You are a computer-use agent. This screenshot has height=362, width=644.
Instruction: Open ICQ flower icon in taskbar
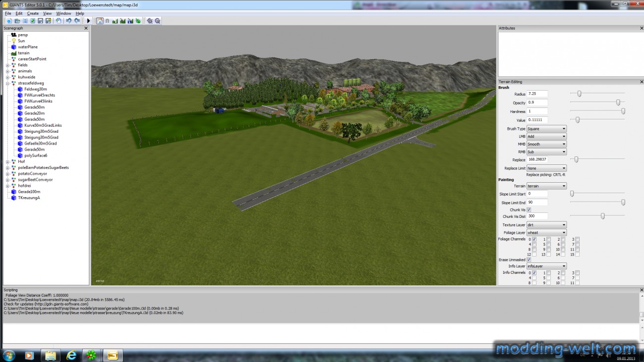pyautogui.click(x=92, y=355)
